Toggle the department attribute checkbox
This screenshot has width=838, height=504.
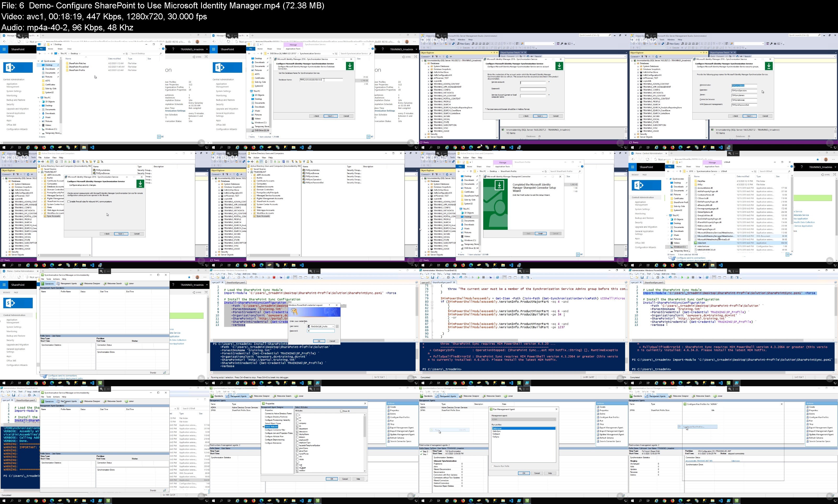coord(297,429)
